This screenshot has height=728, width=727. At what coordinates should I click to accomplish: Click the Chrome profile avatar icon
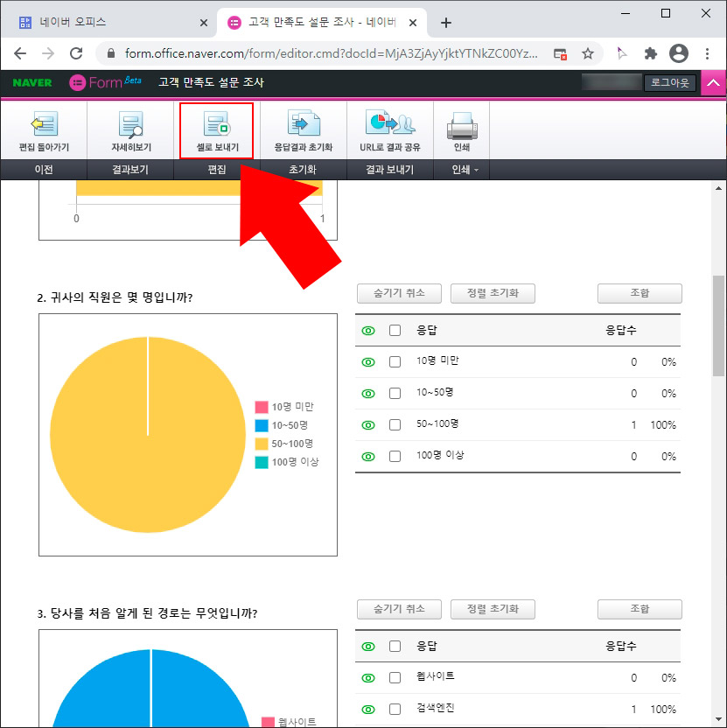tap(679, 52)
